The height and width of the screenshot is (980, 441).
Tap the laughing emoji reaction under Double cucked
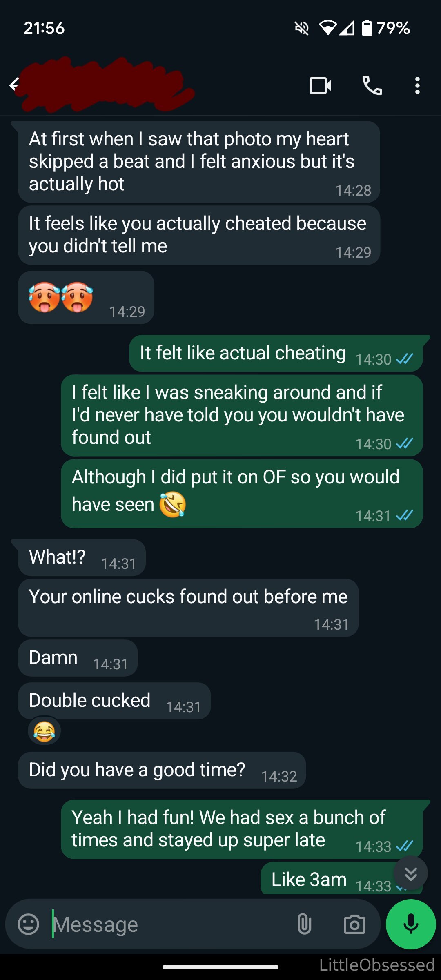(x=44, y=731)
